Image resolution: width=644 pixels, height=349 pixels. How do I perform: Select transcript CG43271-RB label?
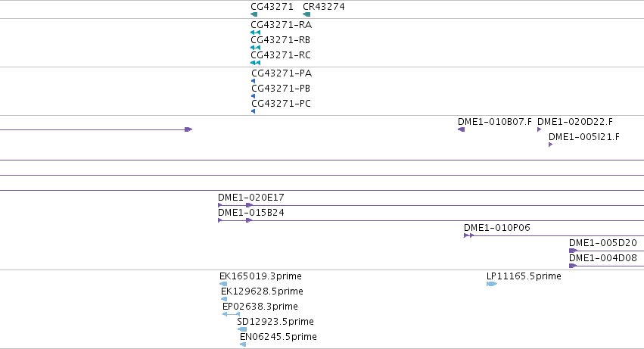(281, 40)
